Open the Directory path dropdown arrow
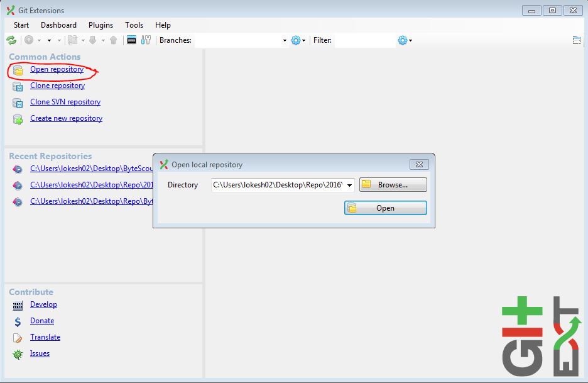The image size is (588, 383). coord(349,185)
